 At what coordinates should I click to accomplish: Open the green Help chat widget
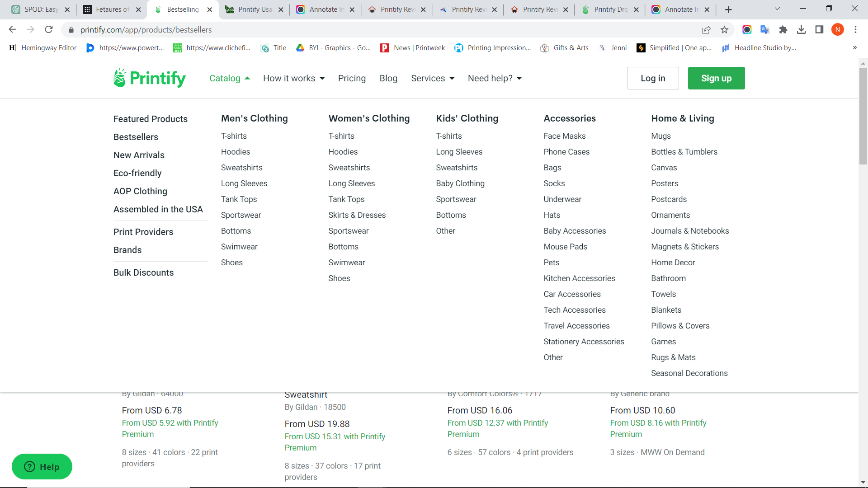(42, 467)
